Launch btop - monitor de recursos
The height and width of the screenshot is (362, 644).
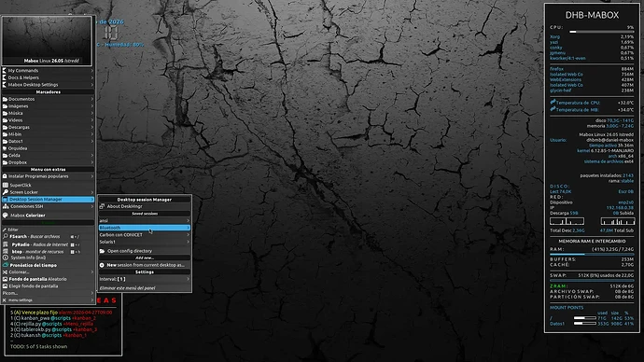tap(48, 251)
